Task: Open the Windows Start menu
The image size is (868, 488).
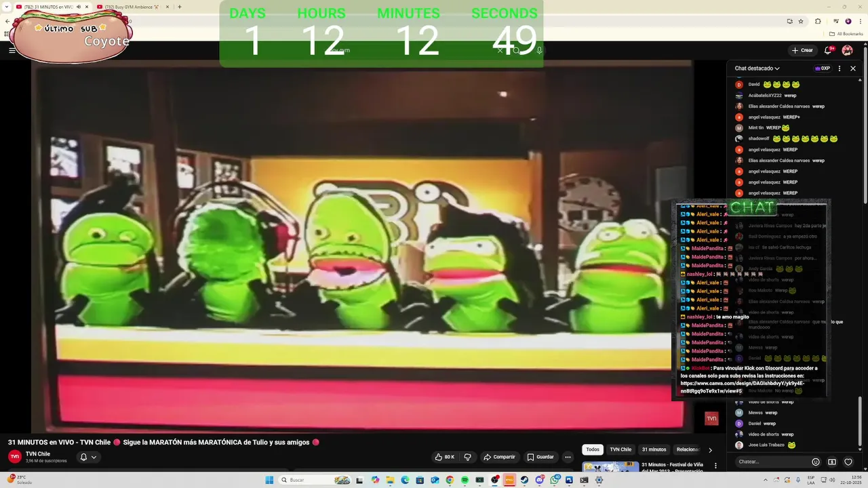Action: pyautogui.click(x=269, y=480)
